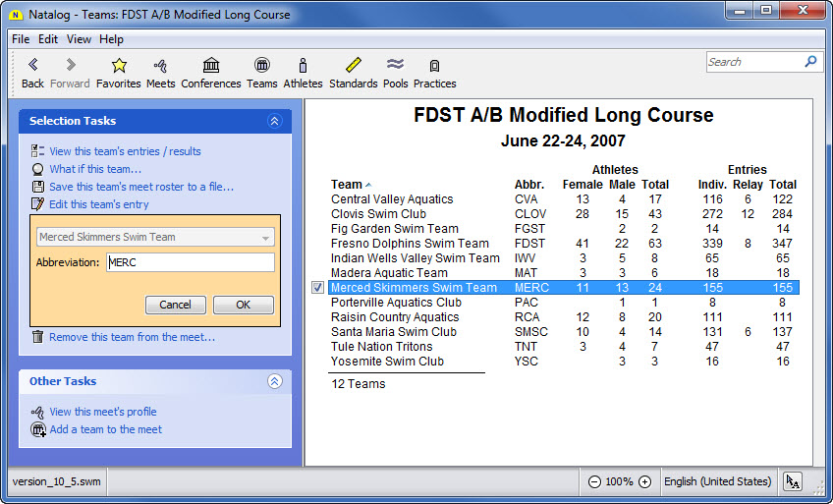
Task: Open the Conferences toolbar icon
Action: 210,66
